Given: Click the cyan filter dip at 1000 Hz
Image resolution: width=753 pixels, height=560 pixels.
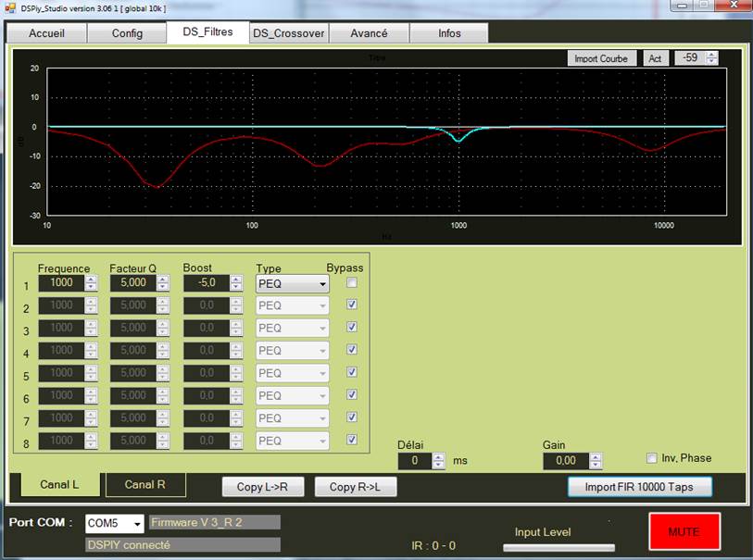Looking at the screenshot, I should [x=458, y=140].
